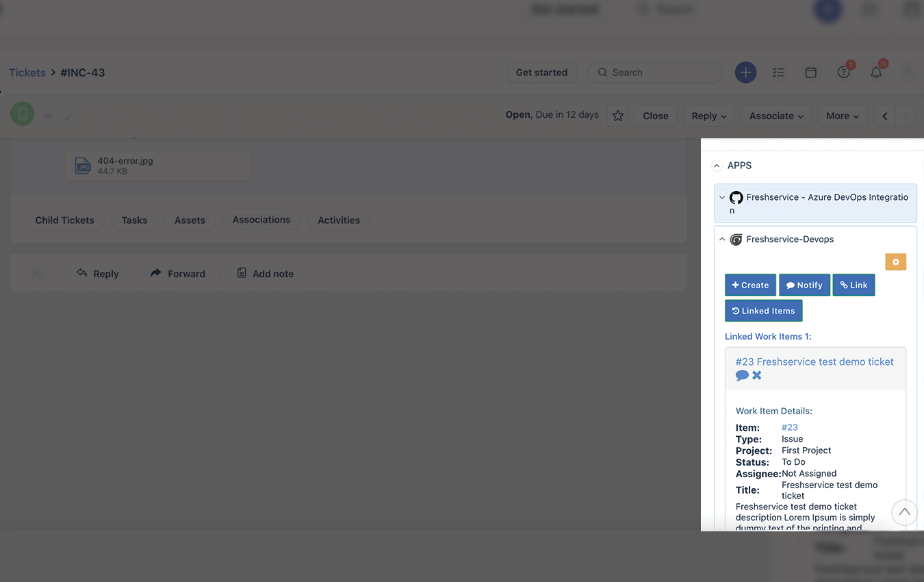This screenshot has width=924, height=582.
Task: Open the Associate dropdown
Action: click(776, 116)
